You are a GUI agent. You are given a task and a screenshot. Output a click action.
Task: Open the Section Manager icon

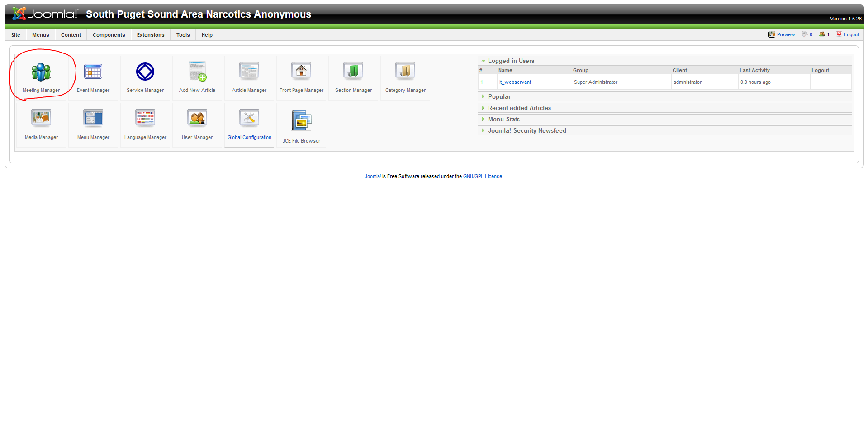pos(353,71)
